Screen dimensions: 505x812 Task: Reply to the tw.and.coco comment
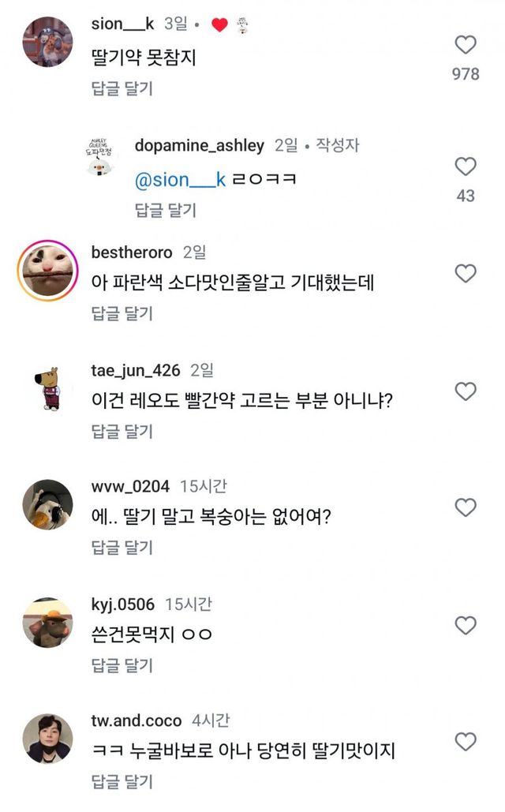[x=122, y=782]
